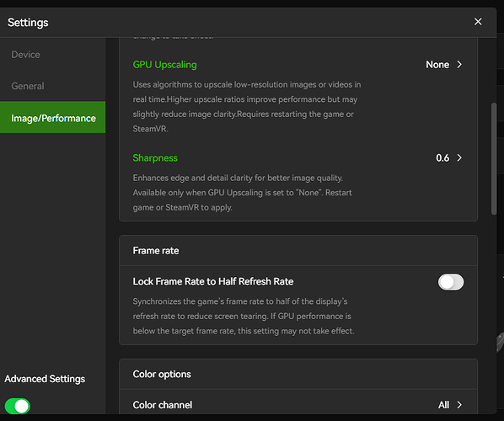Select the Image/Performance tab
This screenshot has height=421, width=504.
point(53,117)
